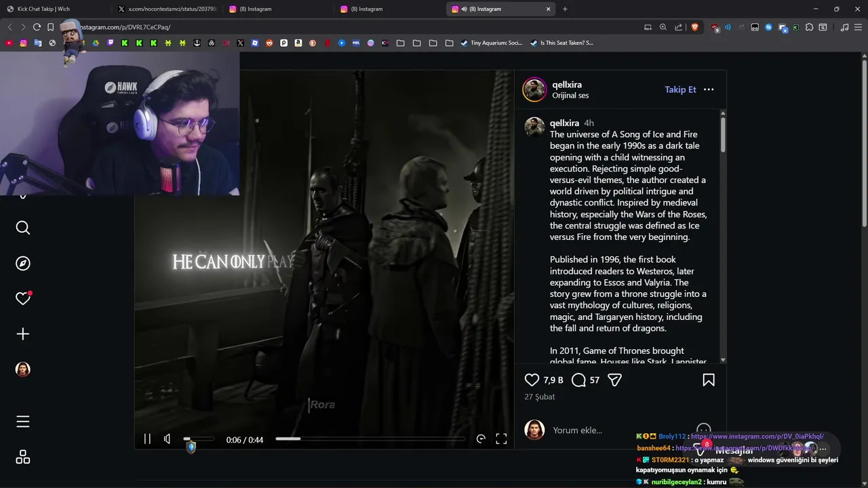Viewport: 868px width, 488px height.
Task: Toggle the video loop icon
Action: click(x=481, y=439)
